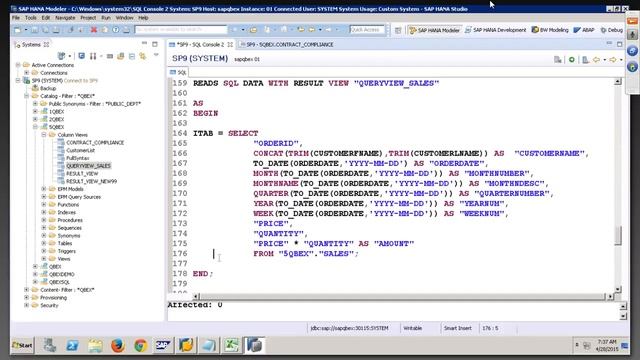Click the yellow back arrow in SQL editor
640x360 pixels.
coord(596,60)
